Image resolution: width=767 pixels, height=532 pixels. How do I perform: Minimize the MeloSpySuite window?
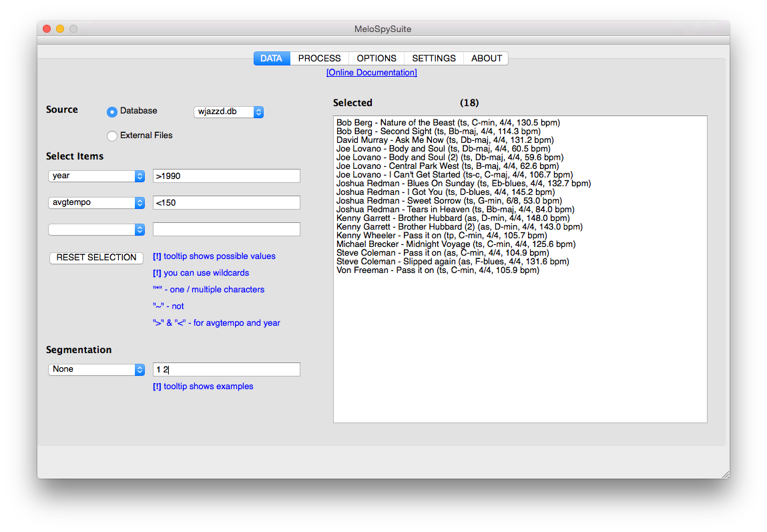60,29
